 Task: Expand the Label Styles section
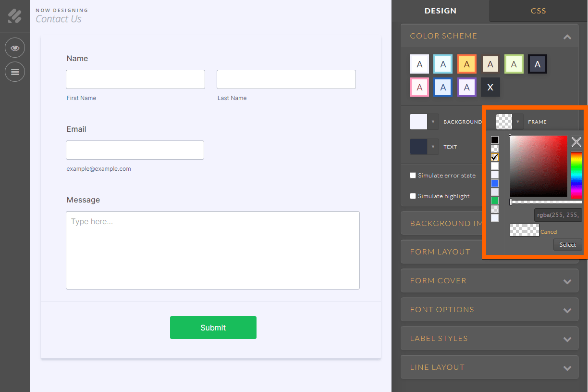490,338
